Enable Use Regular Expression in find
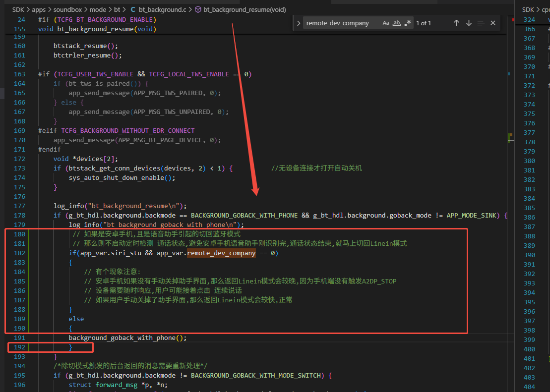The image size is (550, 392). pos(407,23)
